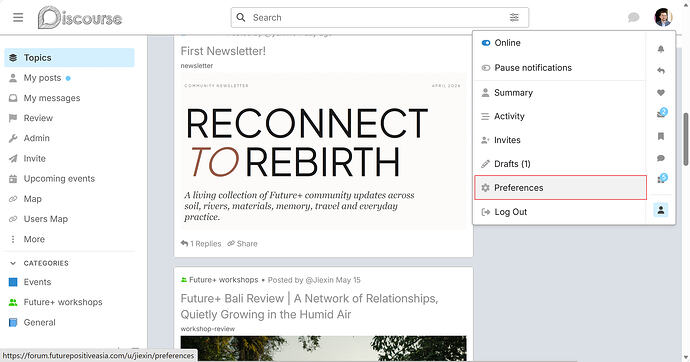
Task: Open My messages in sidebar
Action: pos(70,98)
